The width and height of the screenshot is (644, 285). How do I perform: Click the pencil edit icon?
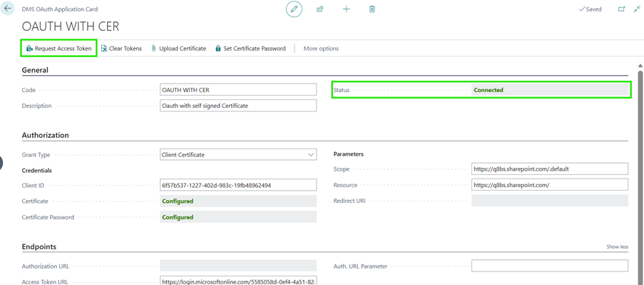tap(294, 9)
